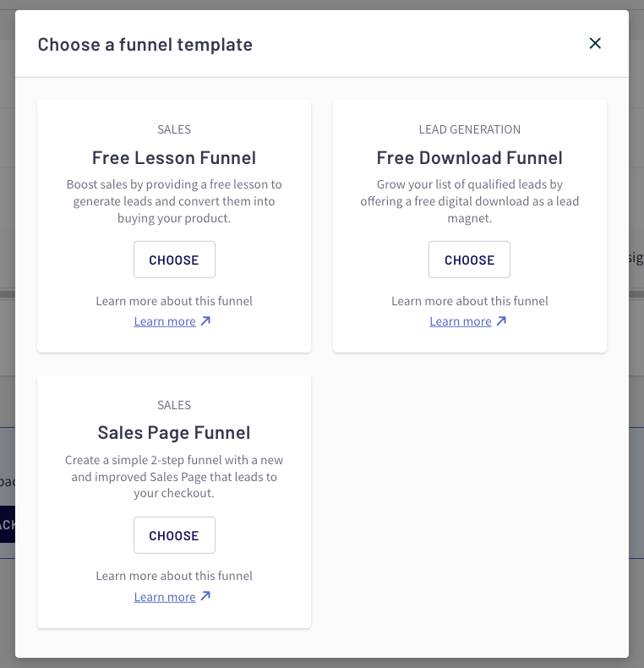
Task: Click the Free Download Funnel heading
Action: [x=469, y=158]
